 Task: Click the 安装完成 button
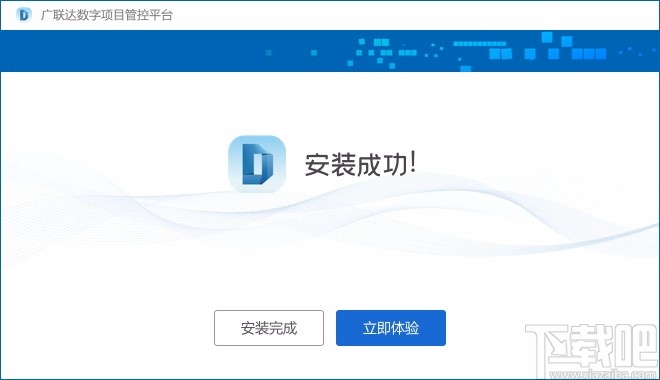click(269, 328)
